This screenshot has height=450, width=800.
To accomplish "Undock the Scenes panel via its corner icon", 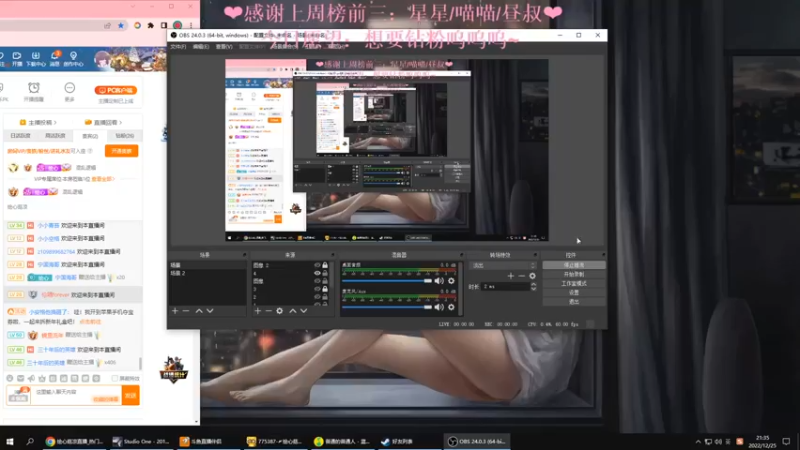I will point(244,255).
